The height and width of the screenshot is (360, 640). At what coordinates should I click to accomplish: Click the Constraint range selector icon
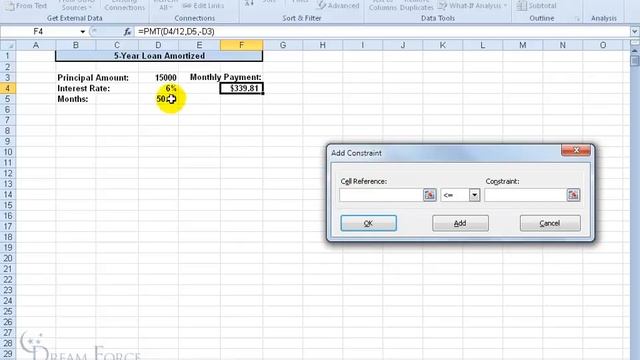coord(573,195)
